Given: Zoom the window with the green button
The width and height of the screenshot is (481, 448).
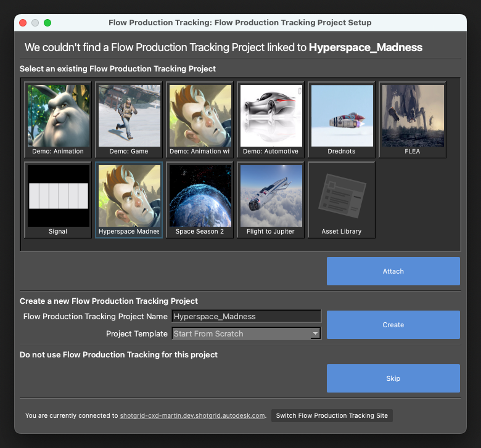Looking at the screenshot, I should tap(47, 23).
